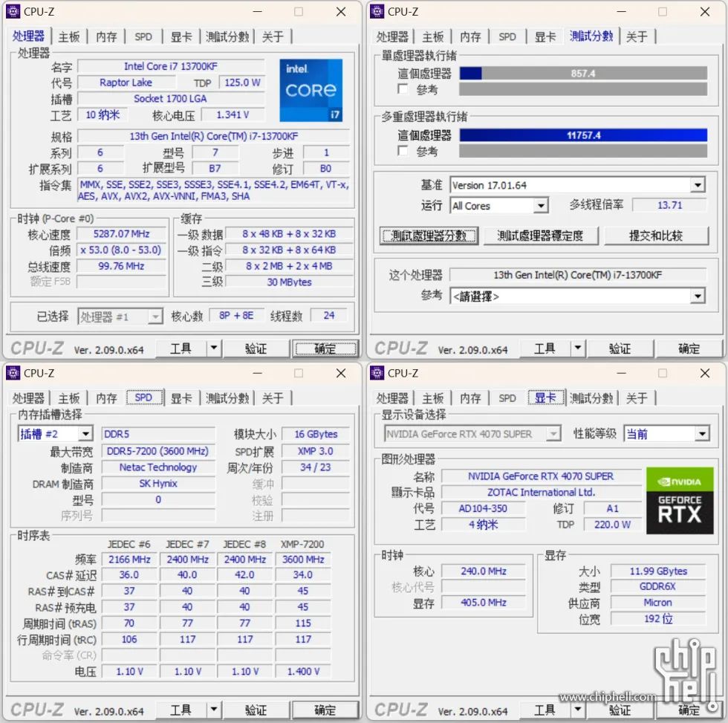Click 提交和比較 button
Screen dimensions: 728x723
click(x=656, y=236)
